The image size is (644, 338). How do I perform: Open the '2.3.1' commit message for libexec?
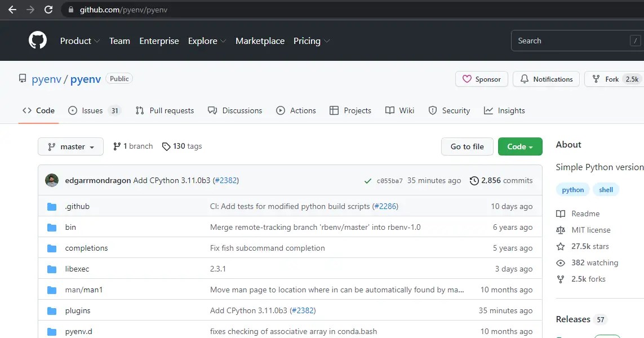click(217, 269)
